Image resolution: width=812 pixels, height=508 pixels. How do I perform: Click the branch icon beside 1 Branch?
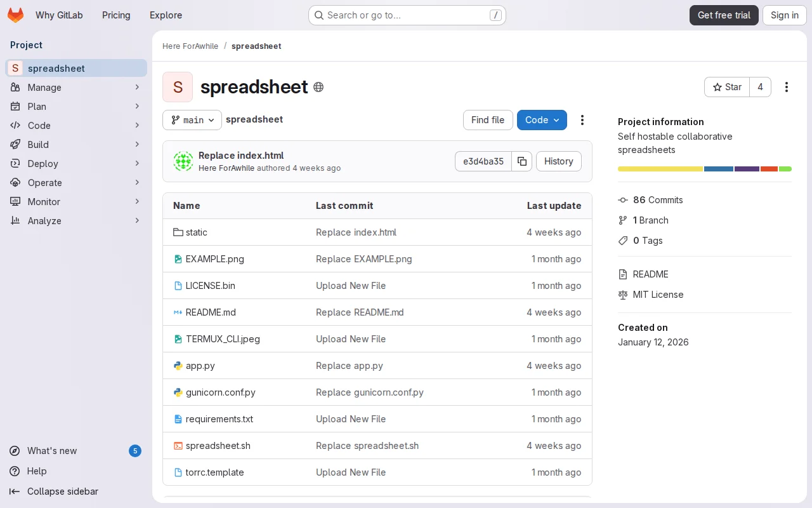(623, 220)
